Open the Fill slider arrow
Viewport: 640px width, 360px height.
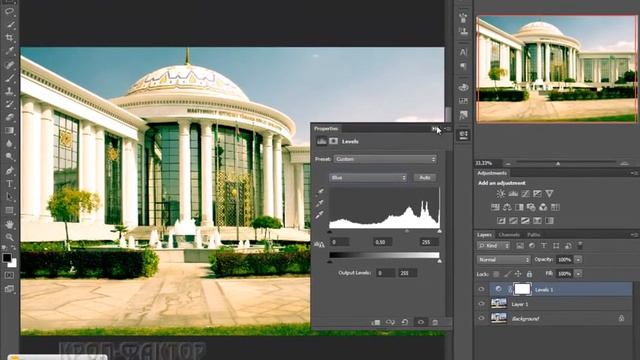click(x=578, y=274)
